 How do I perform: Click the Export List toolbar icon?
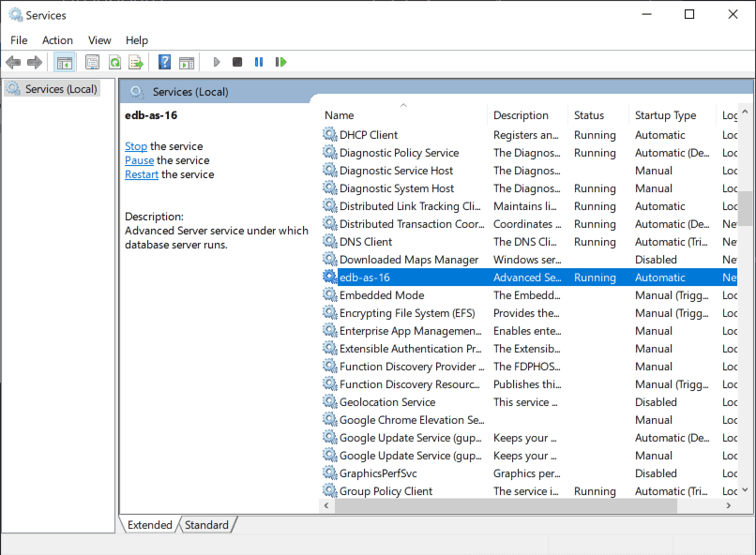point(136,62)
